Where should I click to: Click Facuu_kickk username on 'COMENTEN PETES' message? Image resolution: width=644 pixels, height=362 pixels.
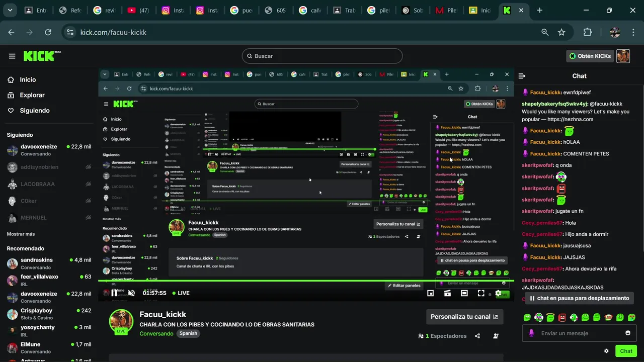(545, 154)
